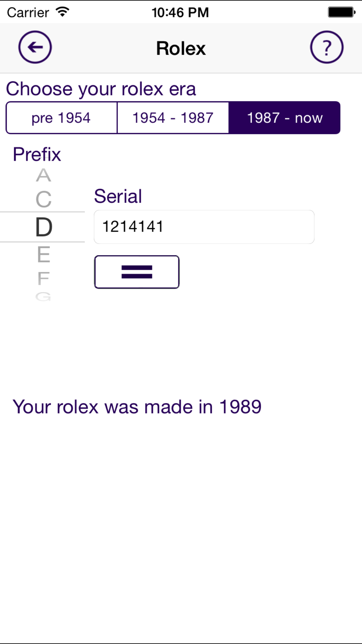Tap the 'Your rolex was made in 1989' result
This screenshot has width=362, height=644.
(x=137, y=407)
